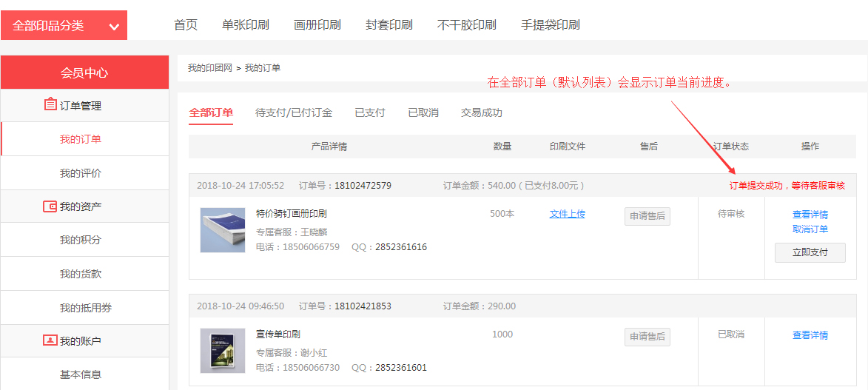Screen dimensions: 868x390
Task: Open the 首页 navigation menu item
Action: tap(186, 25)
